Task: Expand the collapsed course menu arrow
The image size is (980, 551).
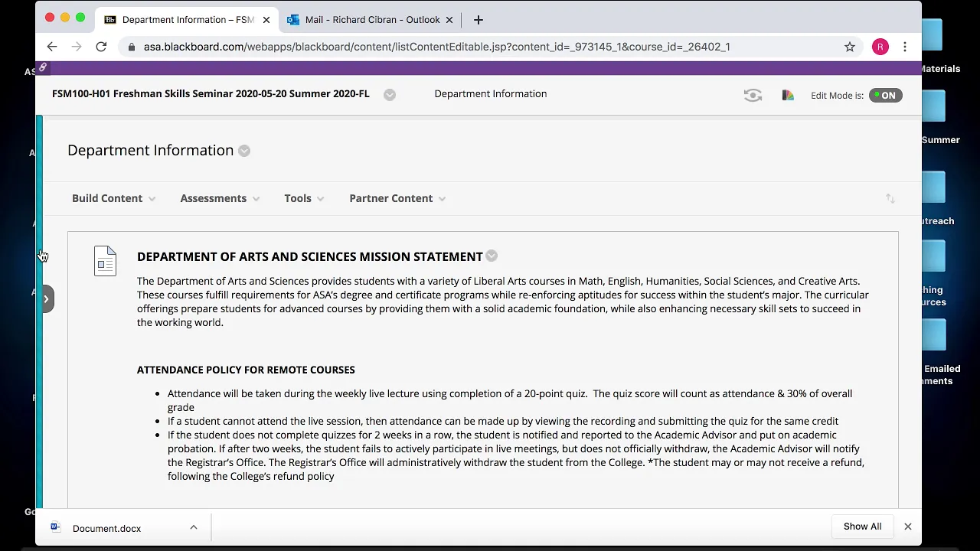Action: point(46,299)
